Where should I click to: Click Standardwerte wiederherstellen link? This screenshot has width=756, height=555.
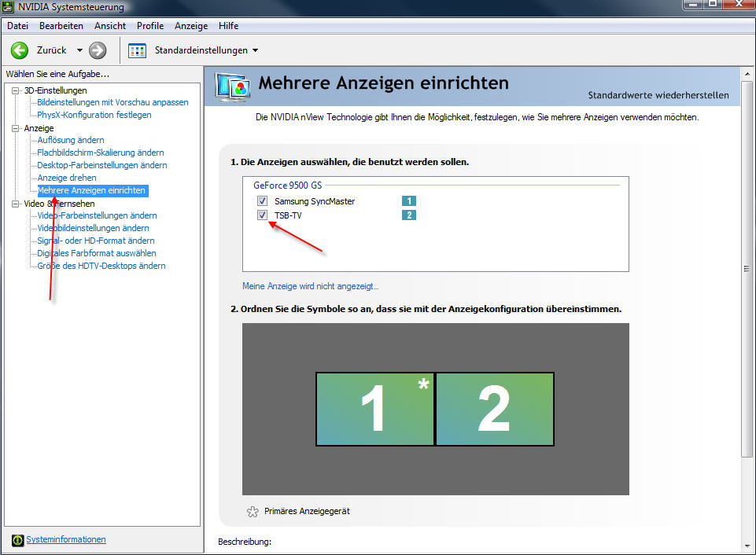[x=658, y=95]
